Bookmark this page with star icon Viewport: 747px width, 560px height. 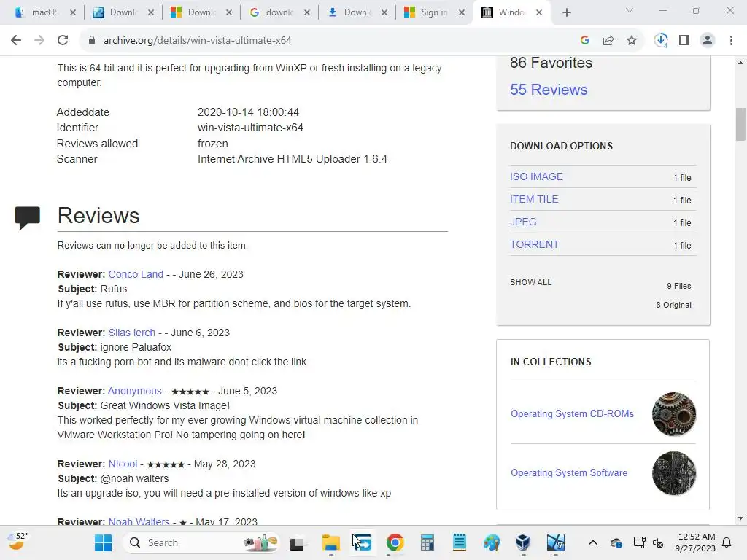click(632, 41)
